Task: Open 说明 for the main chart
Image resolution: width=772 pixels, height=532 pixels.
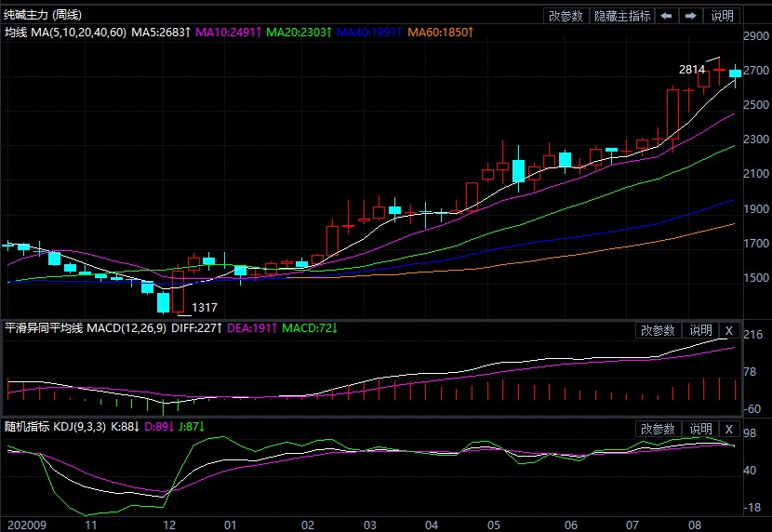Action: pos(723,16)
